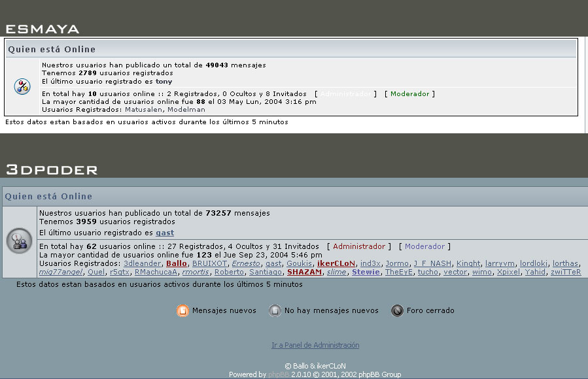Open ind3x's user profile
Image resolution: width=588 pixels, height=379 pixels.
(370, 263)
